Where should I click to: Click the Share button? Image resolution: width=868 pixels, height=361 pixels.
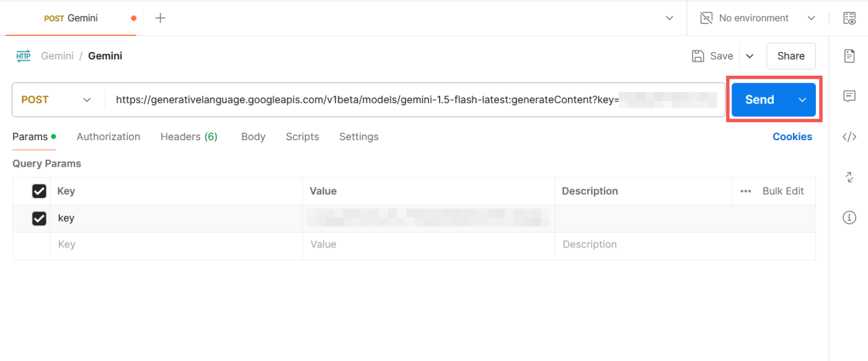[791, 56]
